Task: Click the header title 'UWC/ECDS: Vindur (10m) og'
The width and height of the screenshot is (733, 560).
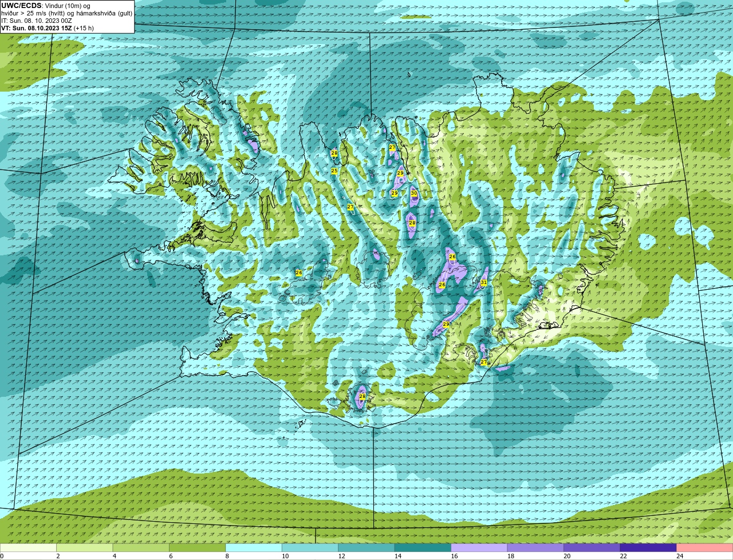Action: tap(46, 6)
